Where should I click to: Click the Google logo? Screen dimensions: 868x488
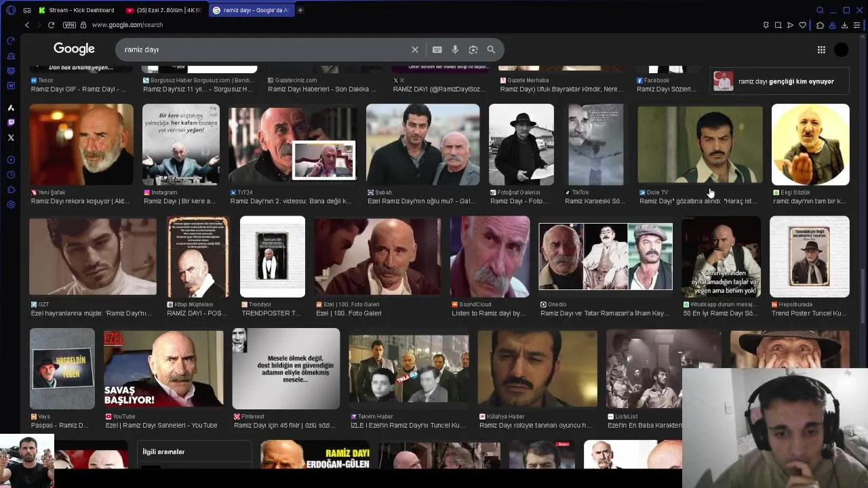[x=74, y=49]
